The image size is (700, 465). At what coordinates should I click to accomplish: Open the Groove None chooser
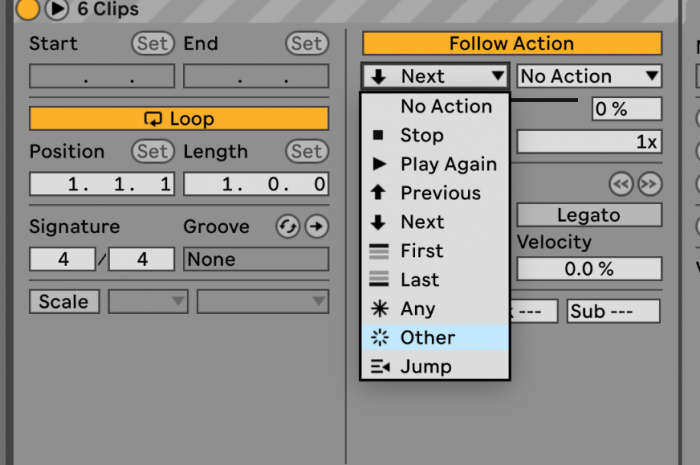tap(256, 259)
